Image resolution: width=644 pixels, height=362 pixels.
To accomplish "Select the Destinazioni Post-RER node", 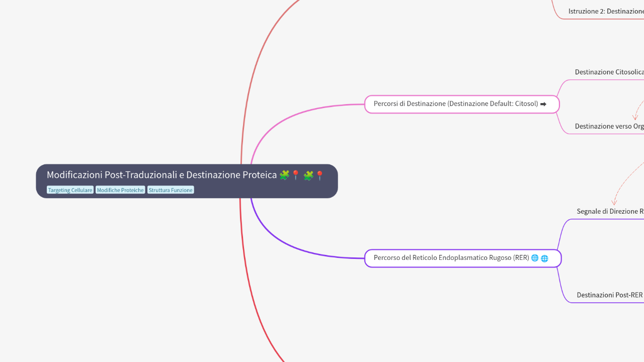I will (610, 295).
